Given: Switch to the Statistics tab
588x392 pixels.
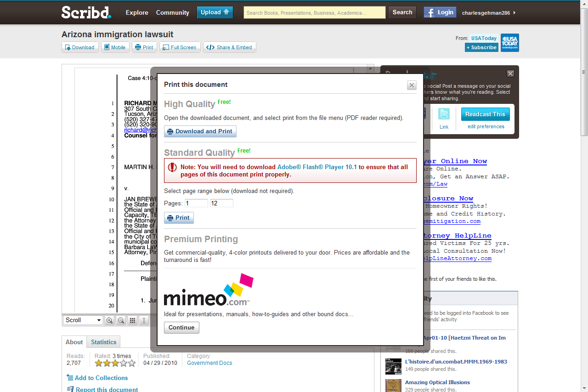Looking at the screenshot, I should (x=103, y=342).
